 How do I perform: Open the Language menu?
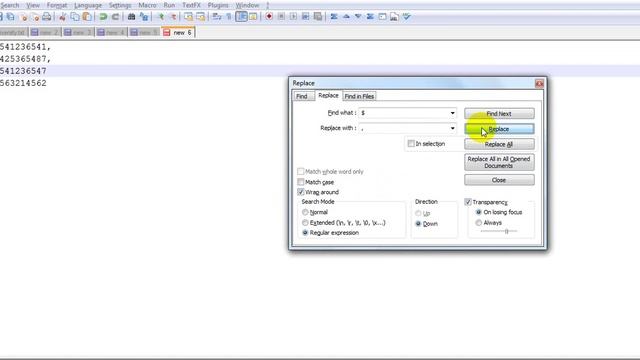[88, 5]
